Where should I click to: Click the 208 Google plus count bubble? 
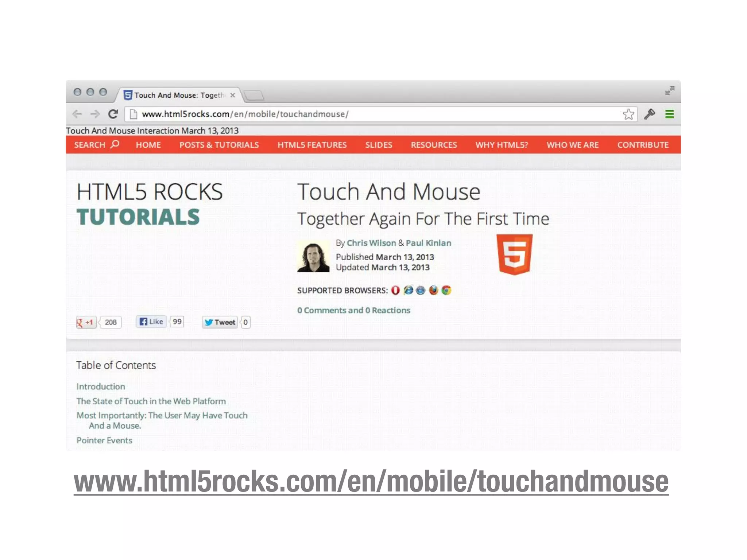coord(111,322)
